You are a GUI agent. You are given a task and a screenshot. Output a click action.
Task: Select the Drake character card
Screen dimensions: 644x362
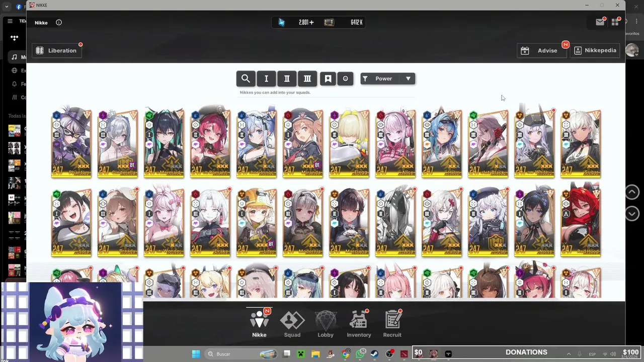click(210, 223)
